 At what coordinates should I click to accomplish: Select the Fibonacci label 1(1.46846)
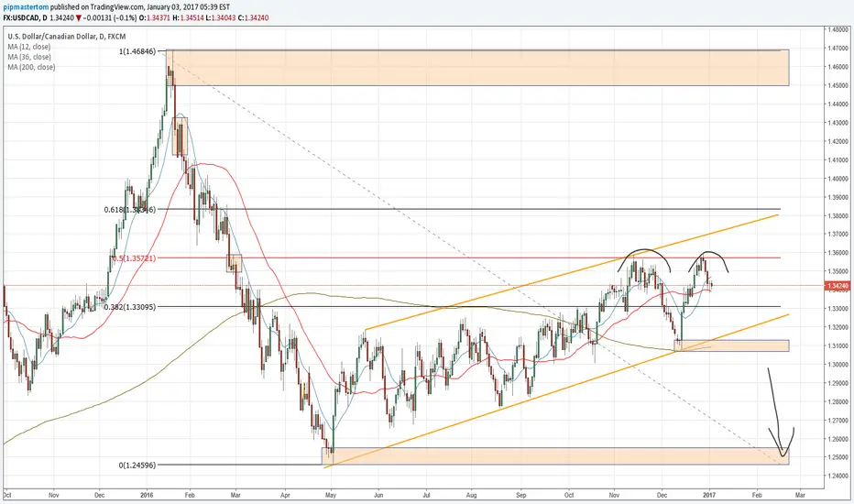point(137,51)
